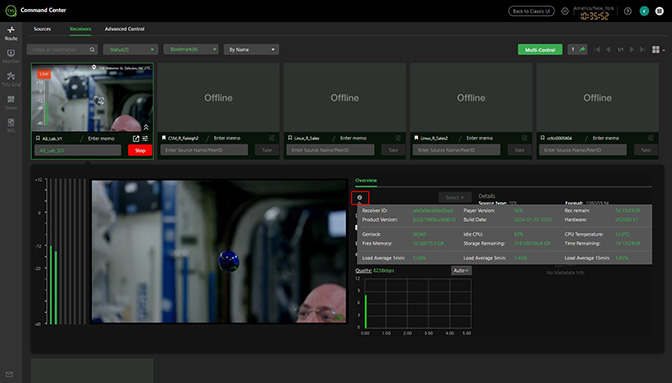Click the Multi-Control button
Screen dimensions: 672x383
click(x=540, y=50)
